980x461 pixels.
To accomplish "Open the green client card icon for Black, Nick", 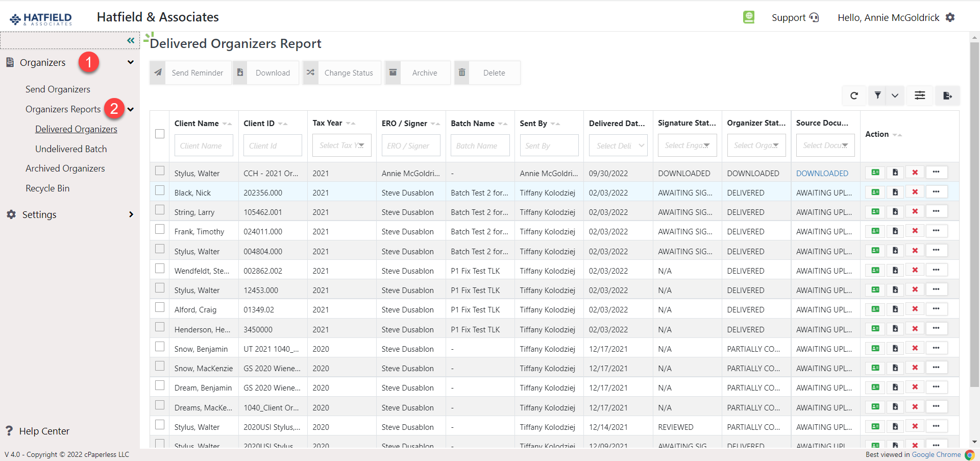I will click(875, 192).
